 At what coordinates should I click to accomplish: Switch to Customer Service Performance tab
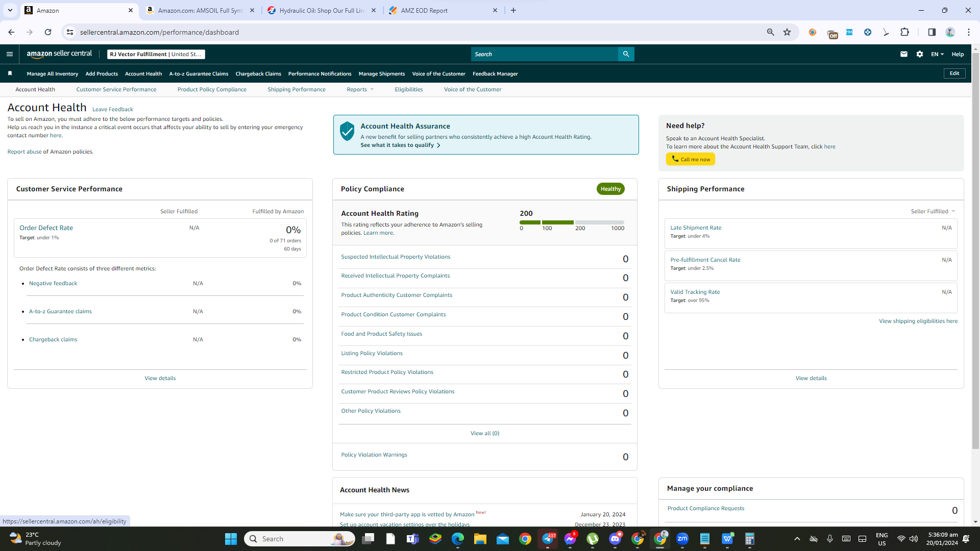(116, 89)
